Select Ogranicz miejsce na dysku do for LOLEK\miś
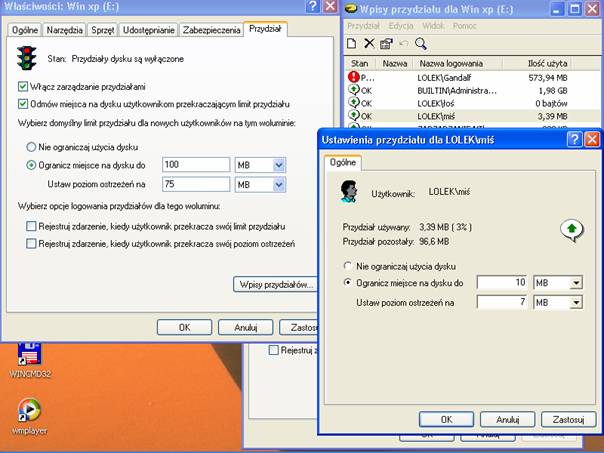 coord(347,283)
